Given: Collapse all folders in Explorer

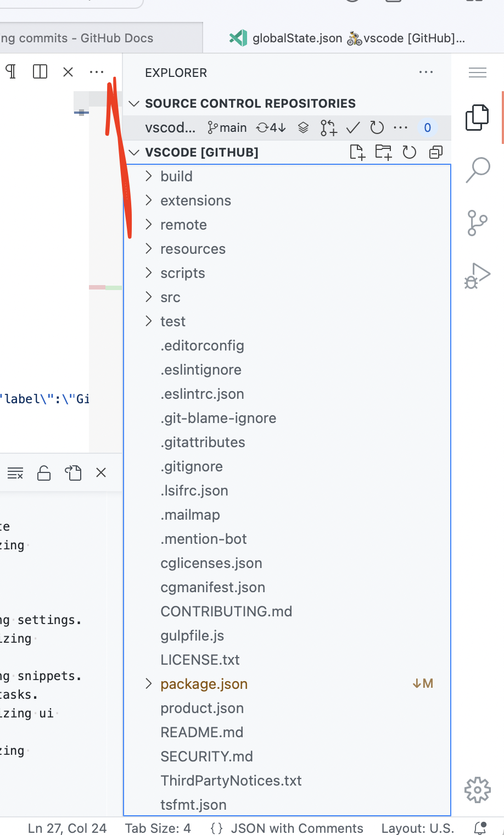Looking at the screenshot, I should click(x=435, y=153).
